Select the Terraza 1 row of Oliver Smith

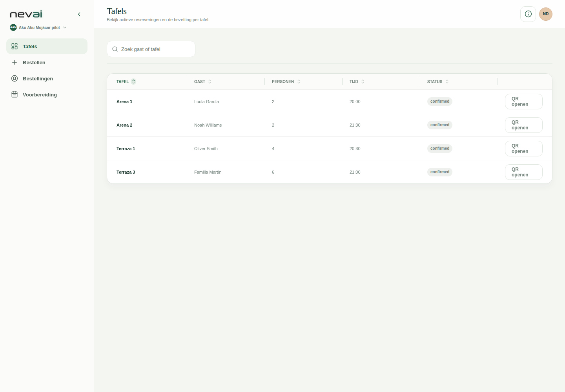click(x=330, y=149)
